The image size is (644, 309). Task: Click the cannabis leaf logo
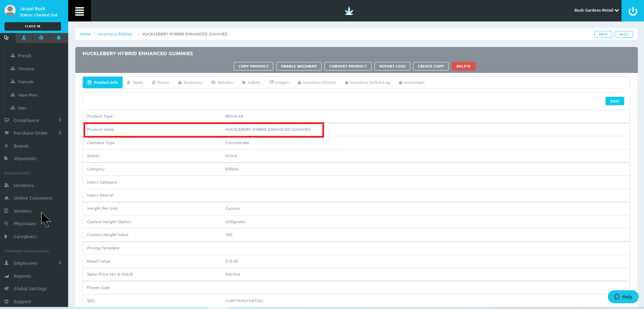point(349,11)
